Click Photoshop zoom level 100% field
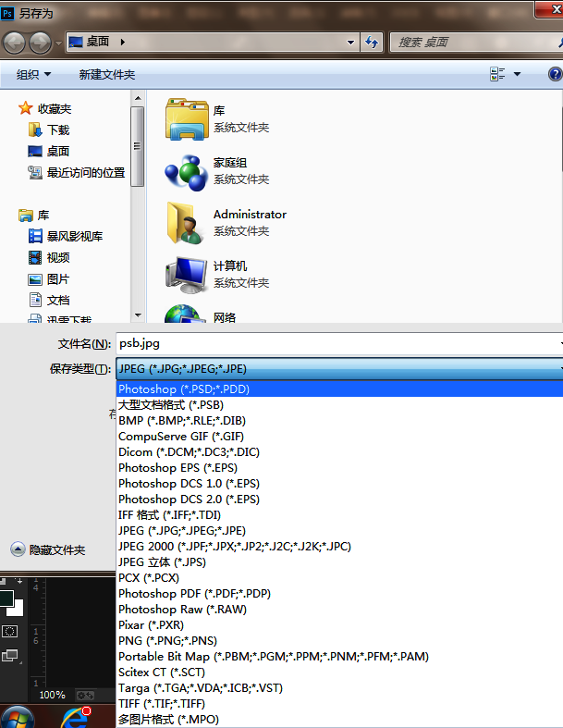This screenshot has width=563, height=728. point(53,695)
